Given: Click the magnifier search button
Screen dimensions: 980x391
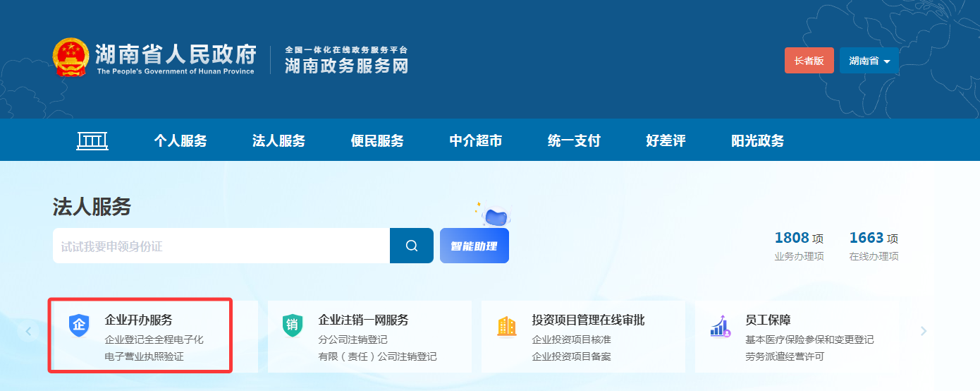Looking at the screenshot, I should point(412,246).
